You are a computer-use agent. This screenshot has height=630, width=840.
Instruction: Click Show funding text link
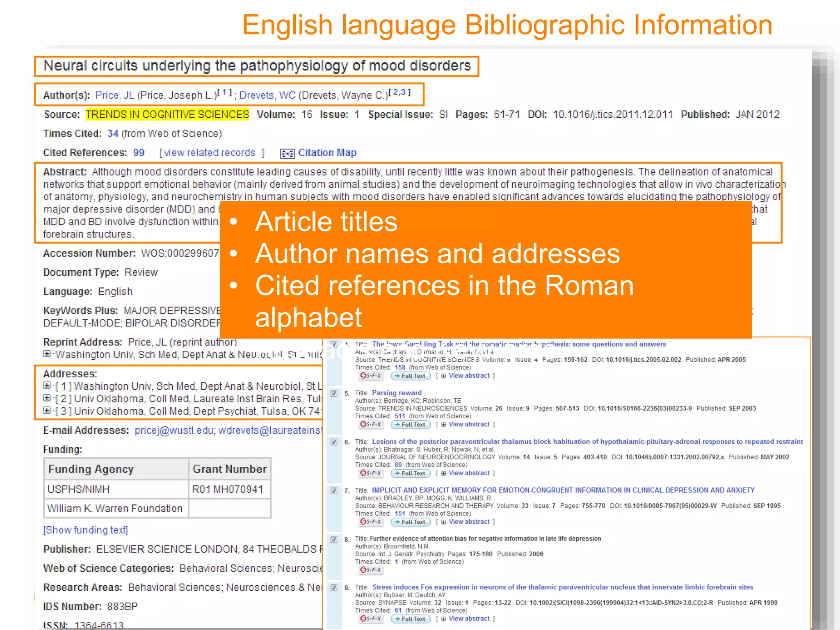[86, 530]
